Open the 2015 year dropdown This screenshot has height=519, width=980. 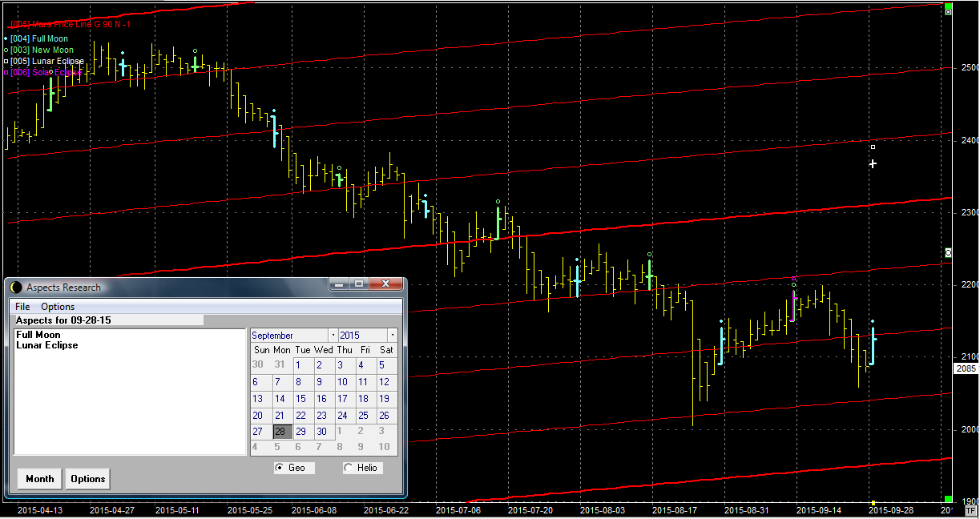392,336
